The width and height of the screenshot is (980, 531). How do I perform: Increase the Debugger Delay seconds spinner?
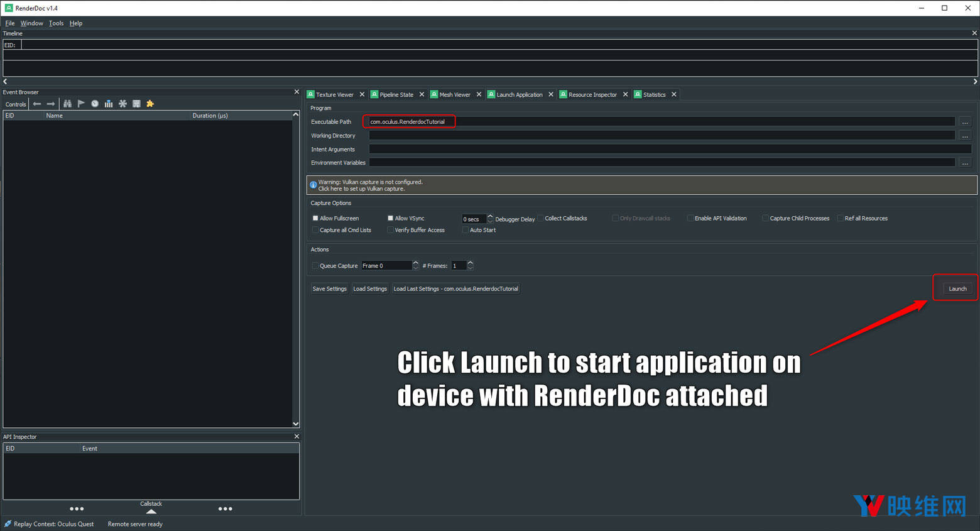click(490, 216)
